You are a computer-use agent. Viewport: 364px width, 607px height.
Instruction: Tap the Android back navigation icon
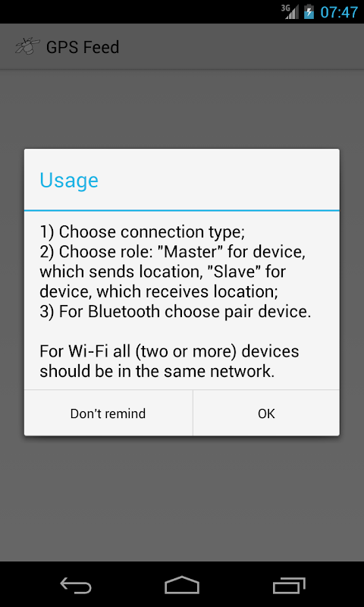[75, 584]
